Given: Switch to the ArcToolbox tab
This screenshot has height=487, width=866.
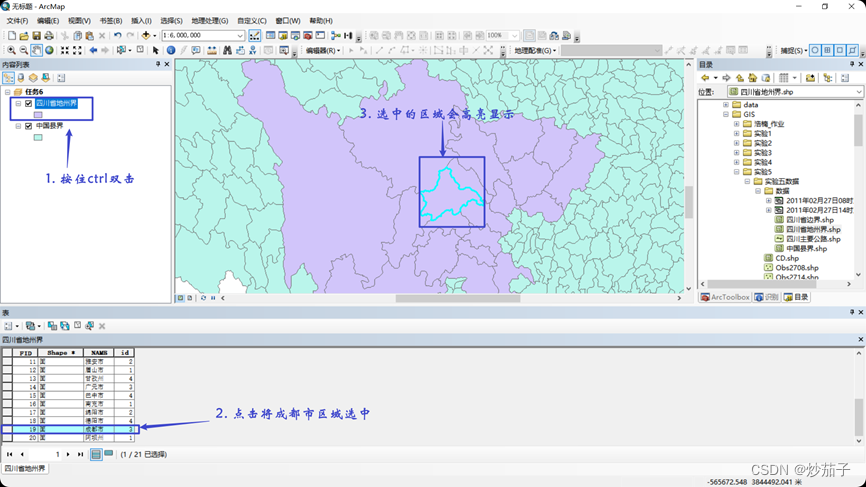Looking at the screenshot, I should [725, 297].
